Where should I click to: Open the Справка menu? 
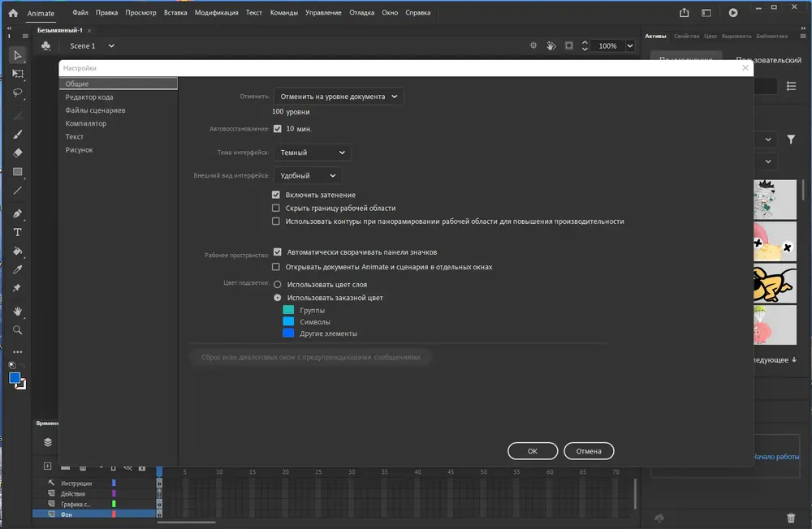418,12
